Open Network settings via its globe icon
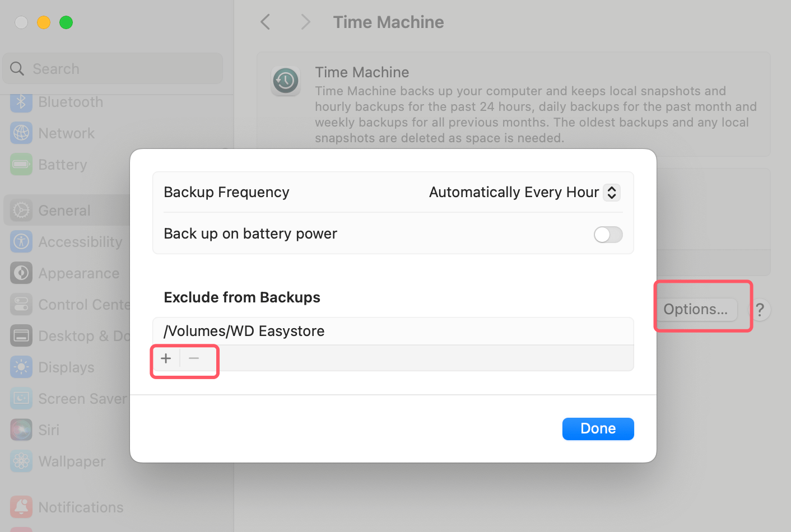The width and height of the screenshot is (791, 532). pos(21,133)
